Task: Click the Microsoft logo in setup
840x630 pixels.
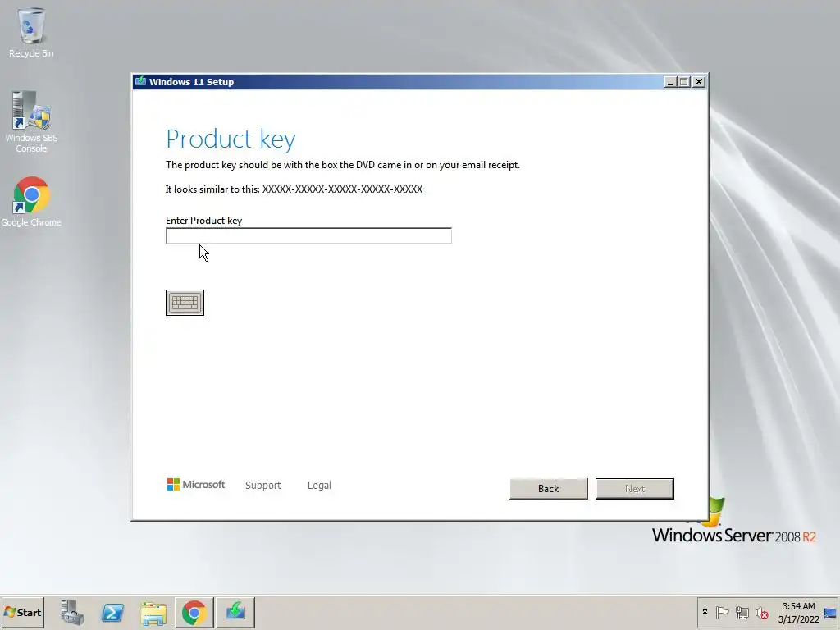Action: pos(196,485)
